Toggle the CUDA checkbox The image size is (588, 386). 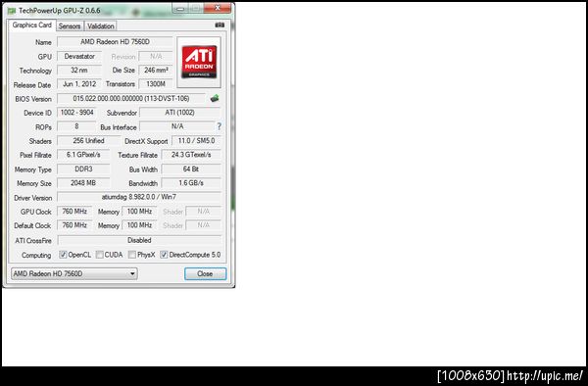99,255
